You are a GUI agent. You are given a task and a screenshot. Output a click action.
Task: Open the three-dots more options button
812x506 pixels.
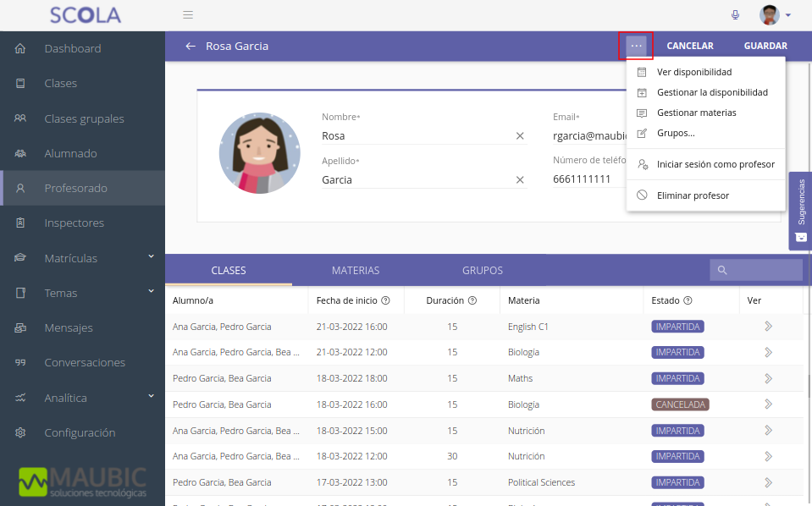coord(636,46)
